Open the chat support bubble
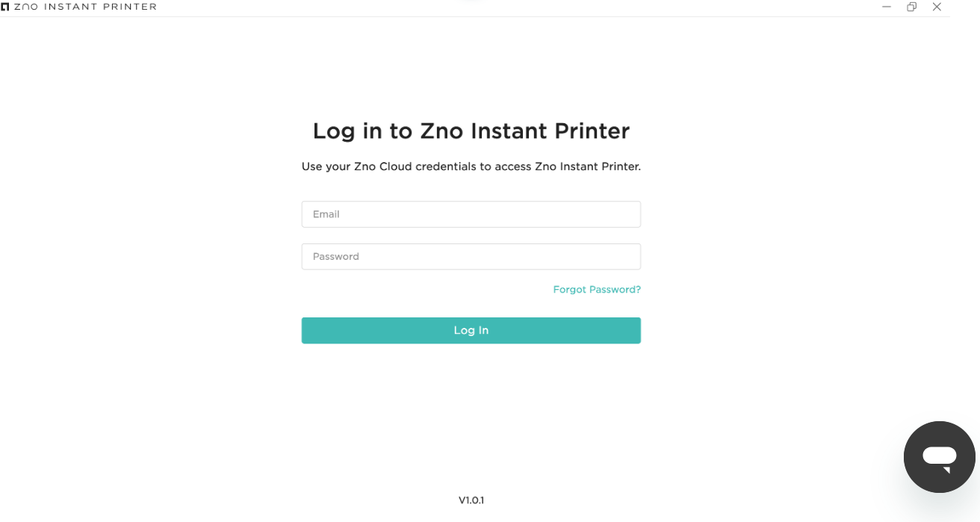 [939, 456]
